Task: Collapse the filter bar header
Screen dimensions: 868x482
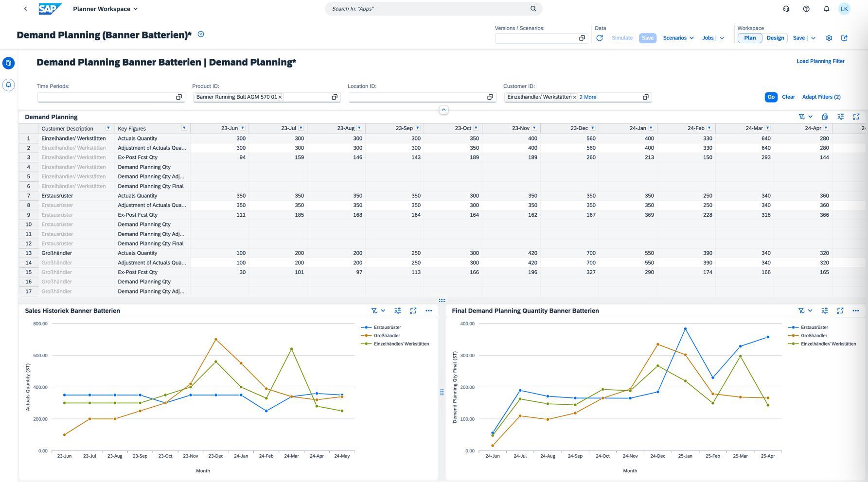Action: (x=443, y=110)
